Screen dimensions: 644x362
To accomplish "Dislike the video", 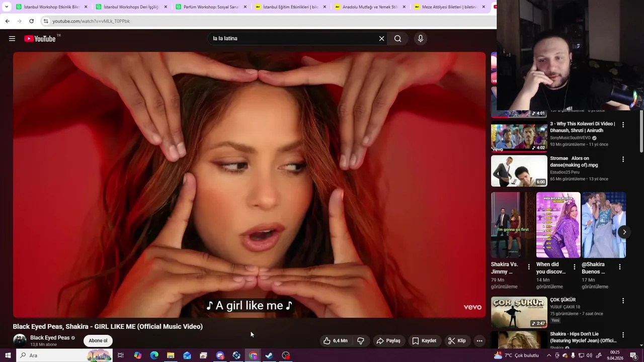I will coord(361,341).
